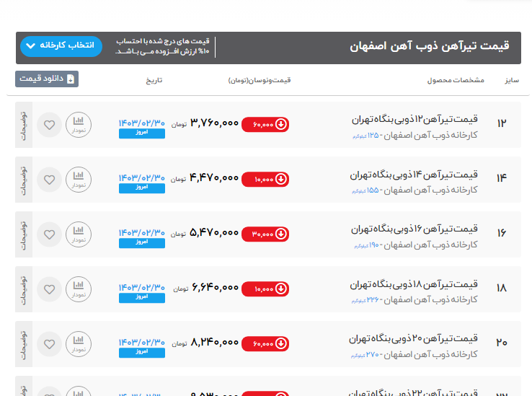Open chart icon for size 18 beam
This screenshot has height=396, width=532.
coord(79,289)
